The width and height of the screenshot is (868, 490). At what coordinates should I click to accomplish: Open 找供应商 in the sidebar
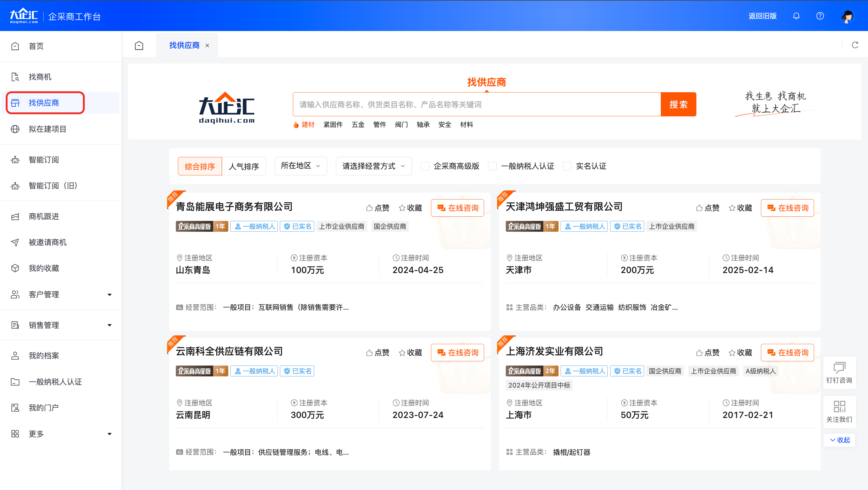click(61, 103)
